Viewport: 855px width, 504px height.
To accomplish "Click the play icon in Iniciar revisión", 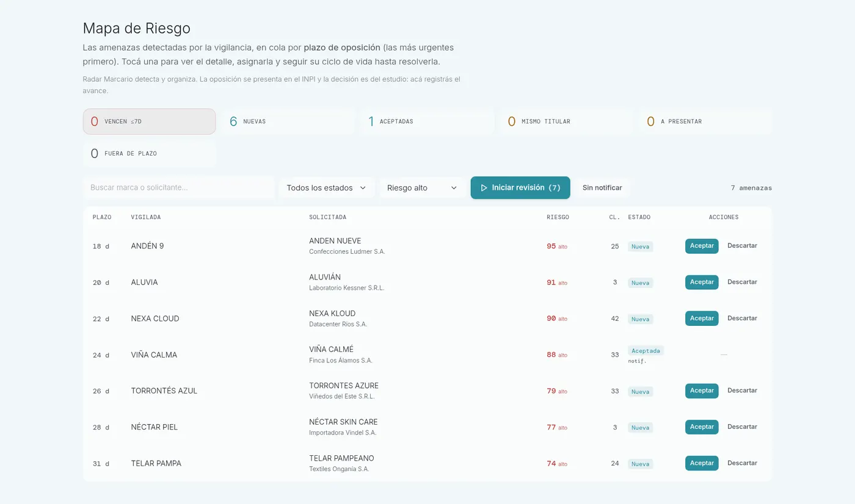I will (x=484, y=188).
